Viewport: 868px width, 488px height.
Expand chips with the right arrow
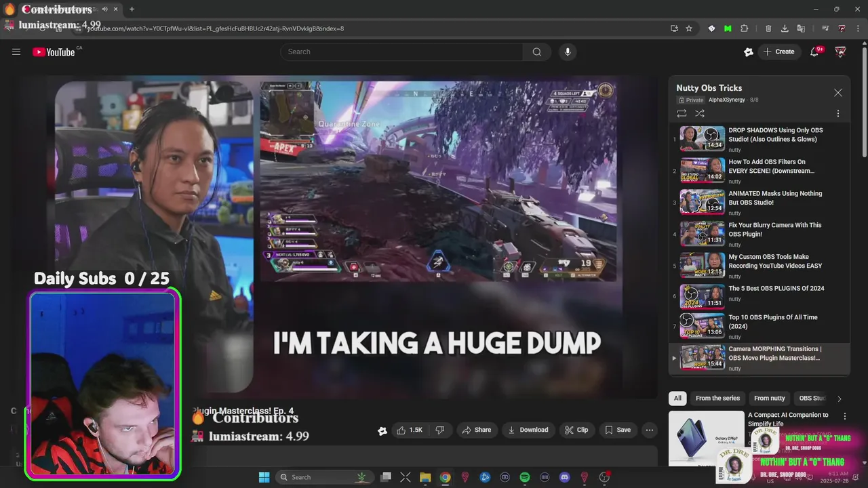click(839, 399)
